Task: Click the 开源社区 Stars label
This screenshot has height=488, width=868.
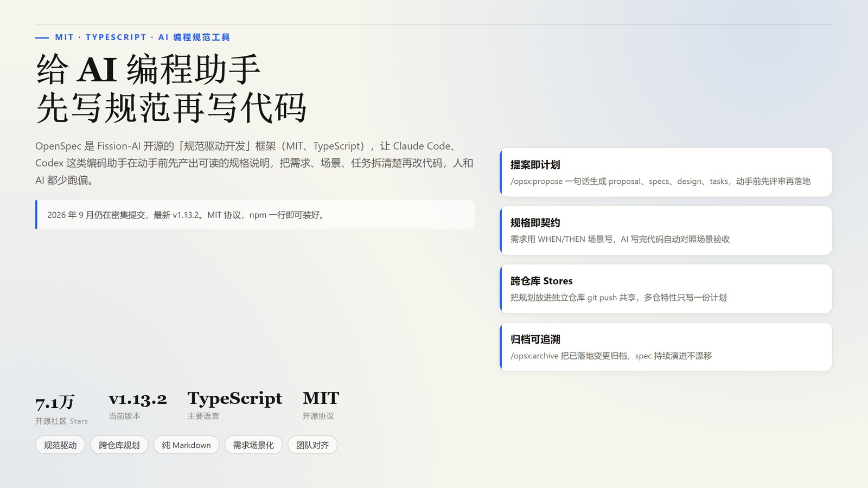Action: (61, 421)
